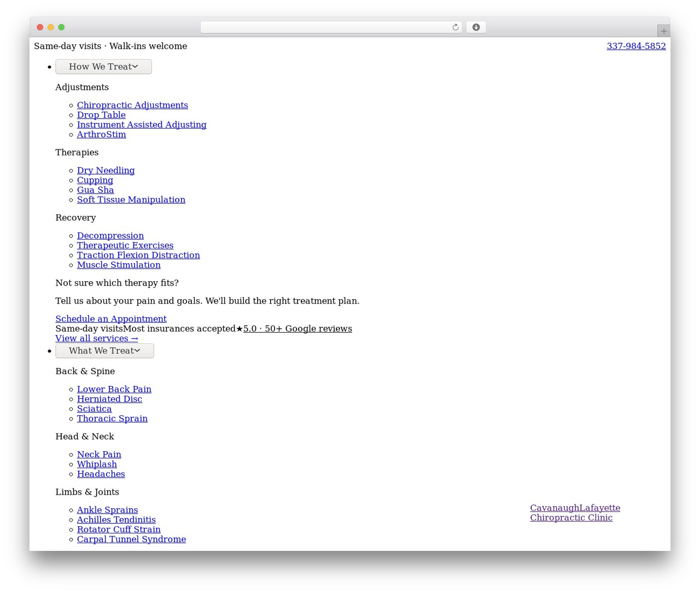The height and width of the screenshot is (593, 700).
Task: Click the downloads arrow icon
Action: tap(476, 27)
